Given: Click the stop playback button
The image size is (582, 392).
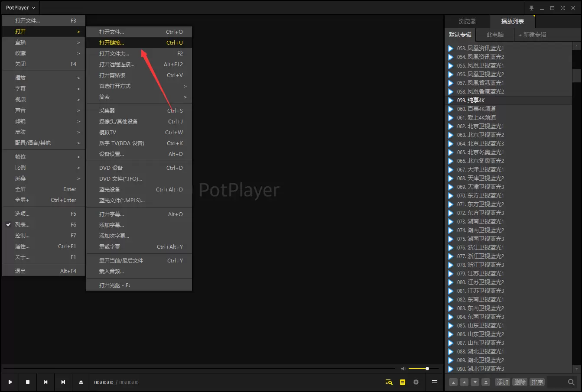Looking at the screenshot, I should [x=28, y=382].
